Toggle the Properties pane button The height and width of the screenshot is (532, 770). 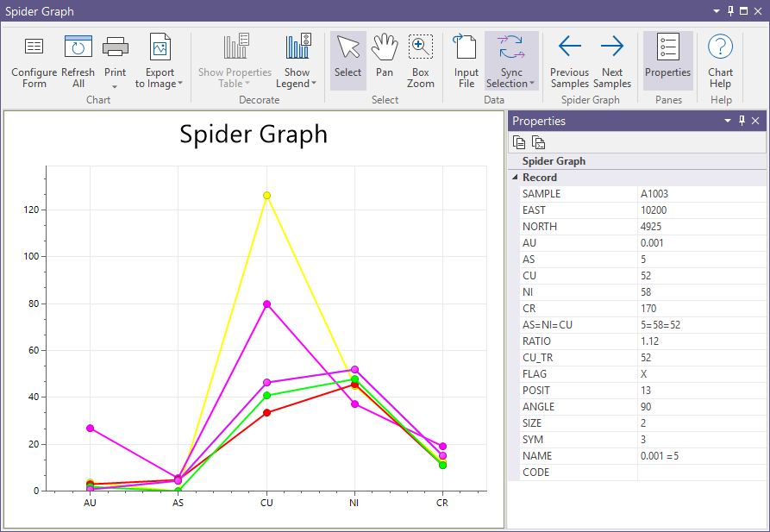(667, 61)
